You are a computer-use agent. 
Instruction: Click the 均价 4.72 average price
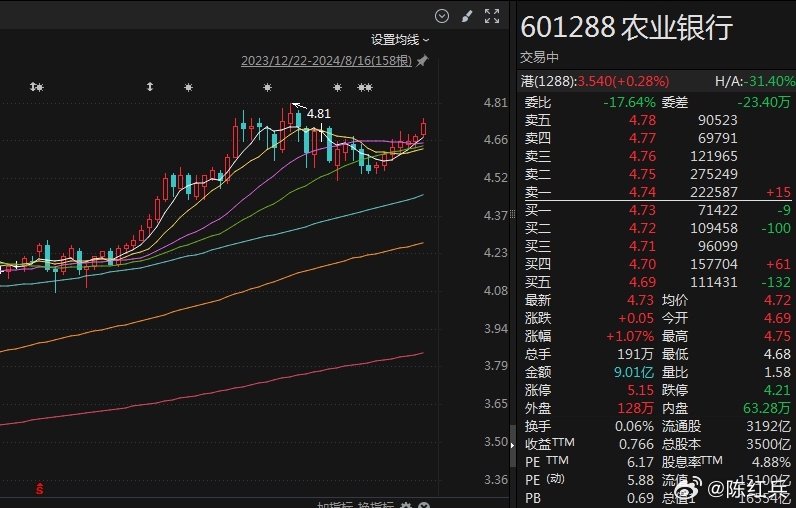click(777, 300)
